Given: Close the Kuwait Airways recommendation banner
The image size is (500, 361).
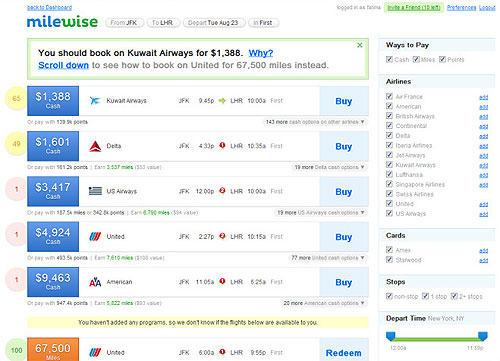Looking at the screenshot, I should click(360, 45).
